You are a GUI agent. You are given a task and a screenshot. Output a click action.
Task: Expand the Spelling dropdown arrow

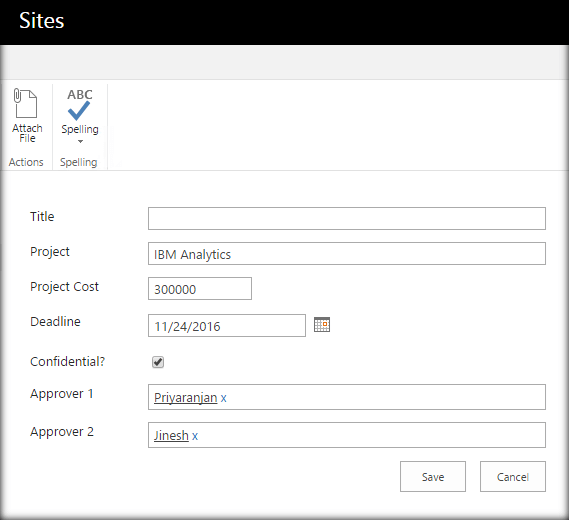[80, 142]
